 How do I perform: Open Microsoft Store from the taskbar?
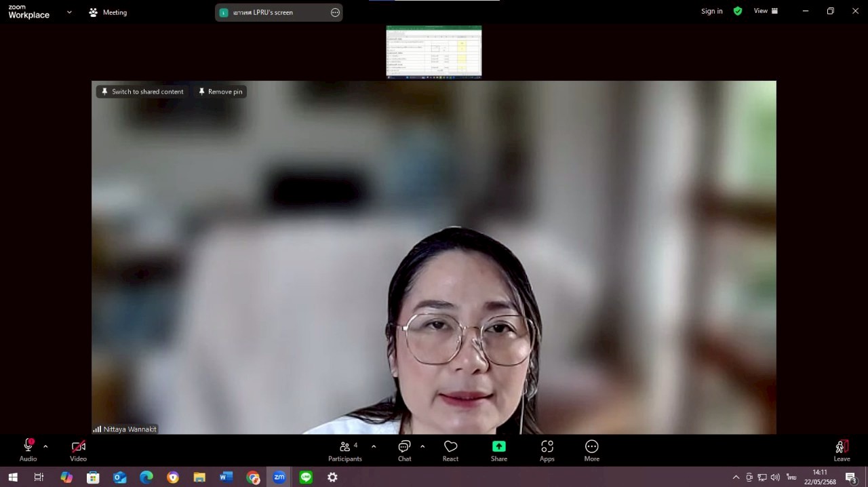(93, 478)
